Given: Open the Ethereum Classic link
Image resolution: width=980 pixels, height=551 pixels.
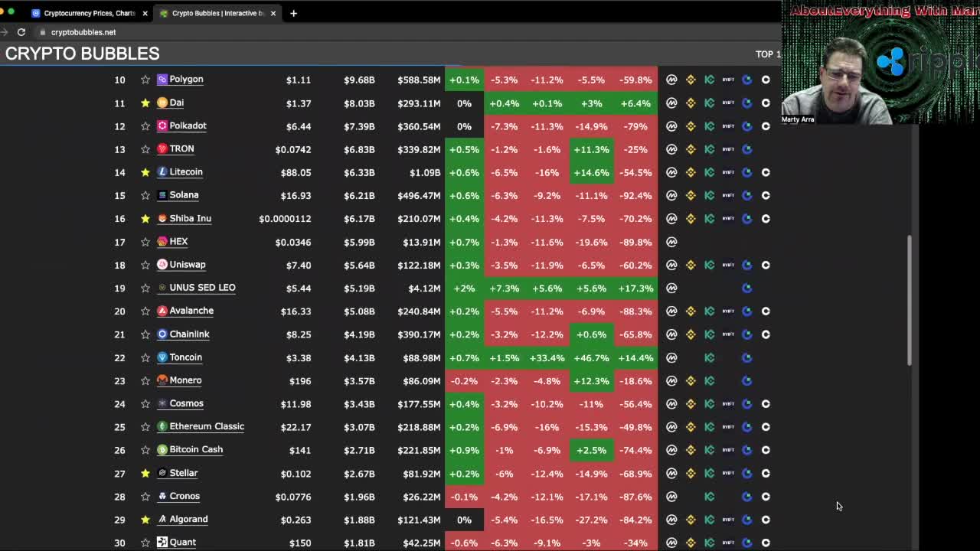Looking at the screenshot, I should [x=207, y=426].
